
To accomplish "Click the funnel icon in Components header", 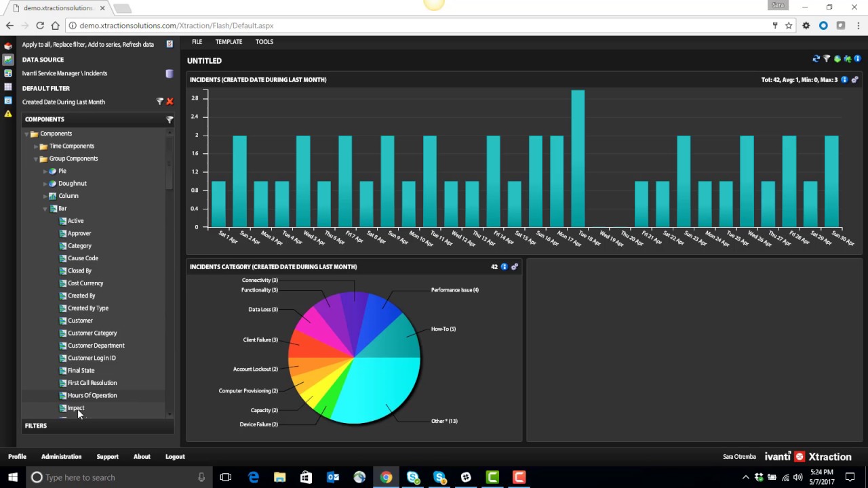I will 170,119.
